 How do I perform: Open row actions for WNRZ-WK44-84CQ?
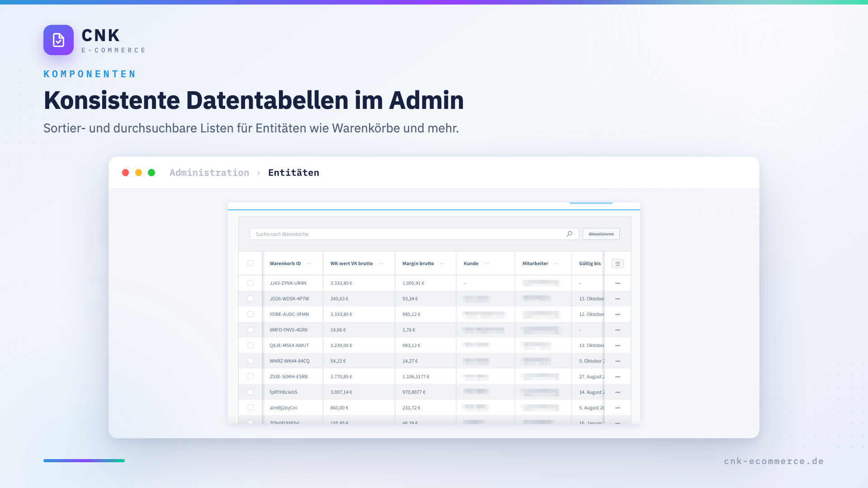click(x=618, y=361)
